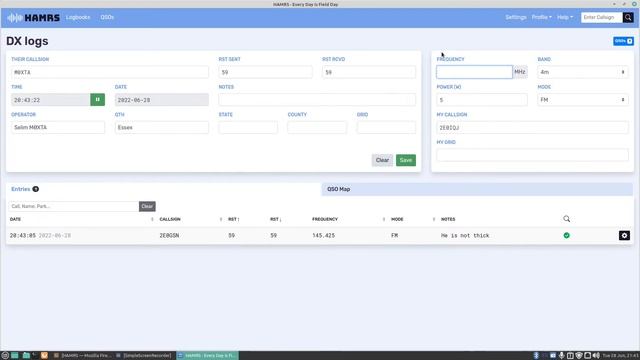
Task: Switch to SimpleScreenRecorder taskbar window
Action: [144, 356]
